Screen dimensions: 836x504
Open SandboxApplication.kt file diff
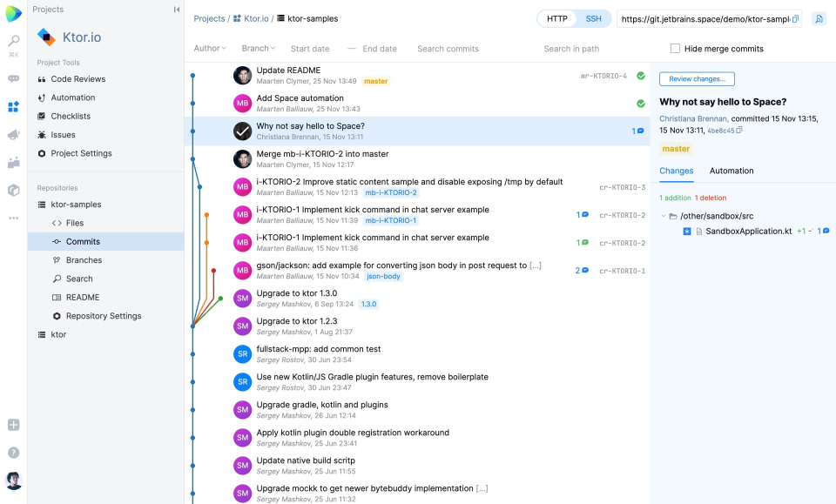[x=749, y=232]
